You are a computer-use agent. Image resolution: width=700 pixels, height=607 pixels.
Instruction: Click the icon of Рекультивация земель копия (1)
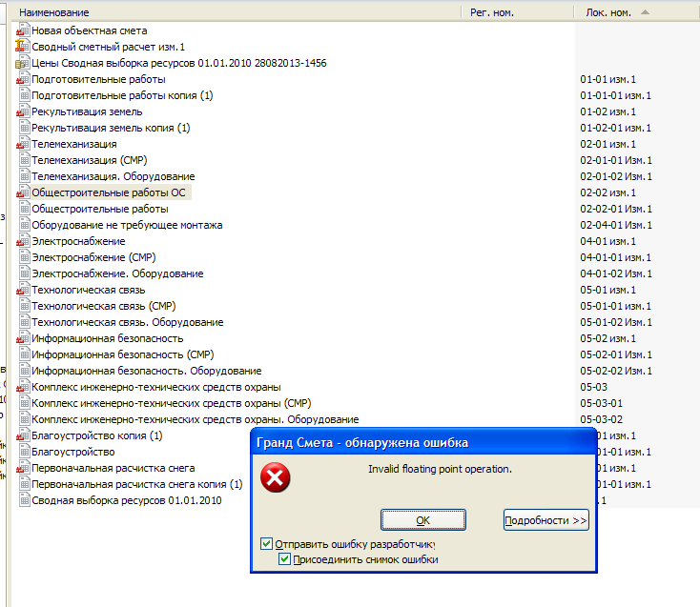25,128
